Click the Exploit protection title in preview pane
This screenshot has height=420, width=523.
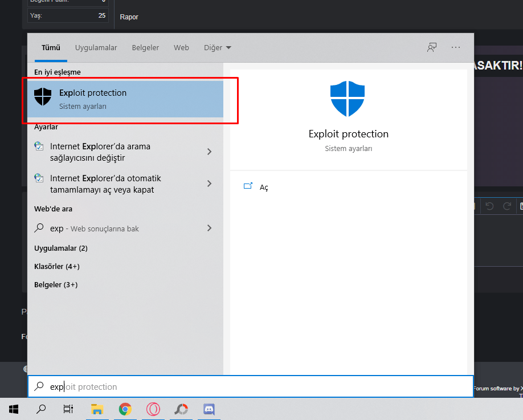point(349,134)
